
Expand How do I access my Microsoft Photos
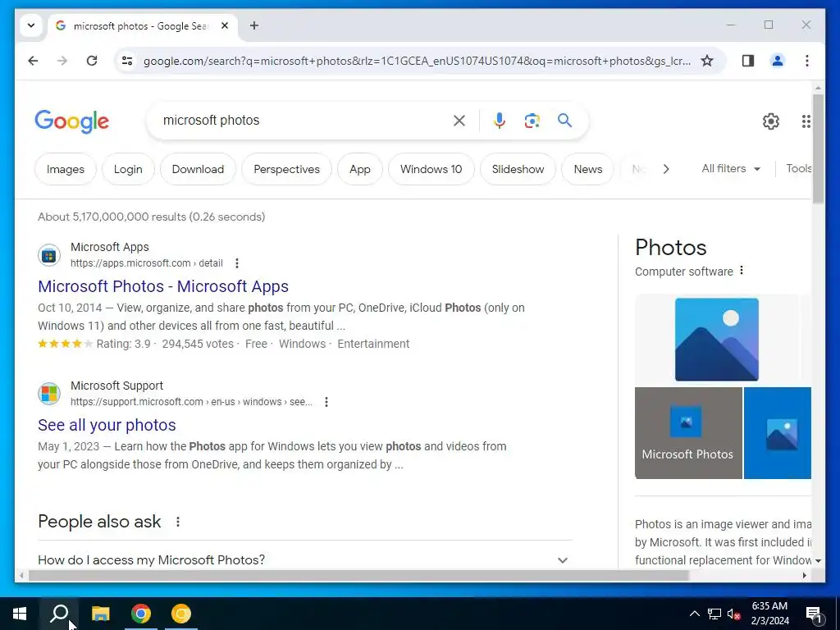click(305, 559)
